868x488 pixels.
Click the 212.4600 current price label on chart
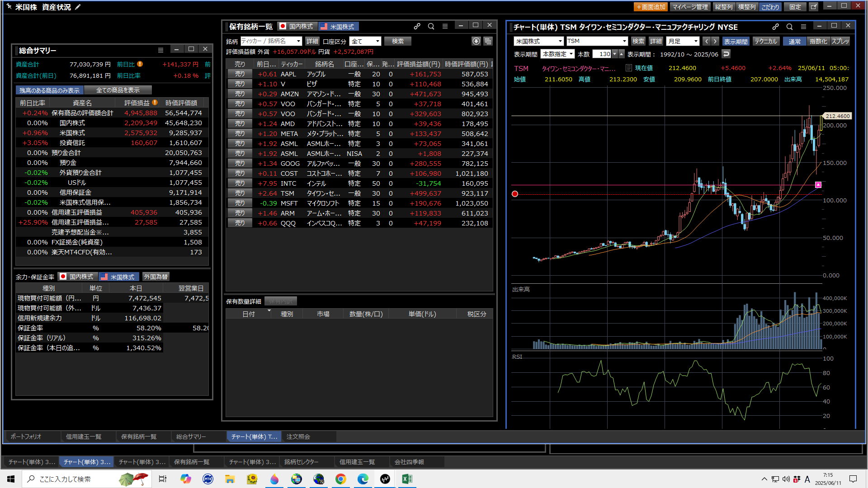pyautogui.click(x=838, y=116)
